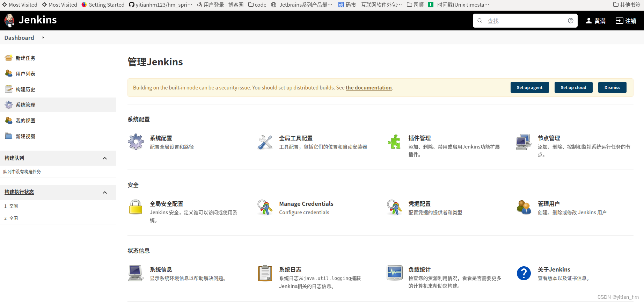This screenshot has height=303, width=644.
Task: Open the code bookmarks folder
Action: click(x=257, y=5)
